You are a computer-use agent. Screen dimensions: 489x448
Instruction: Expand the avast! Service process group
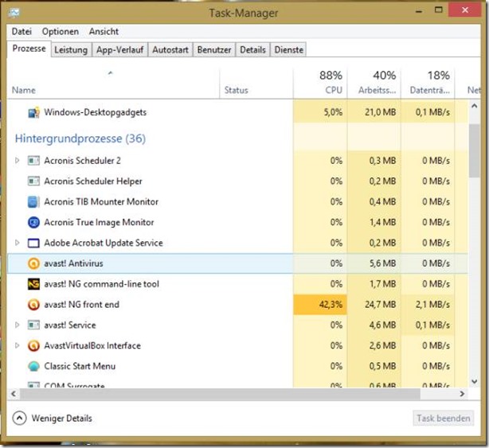point(18,325)
